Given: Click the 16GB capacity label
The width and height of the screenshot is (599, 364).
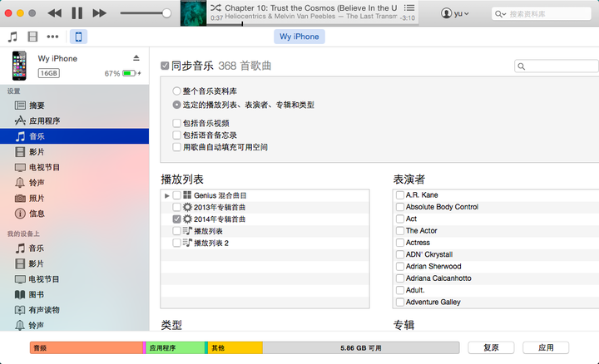Looking at the screenshot, I should pyautogui.click(x=49, y=73).
